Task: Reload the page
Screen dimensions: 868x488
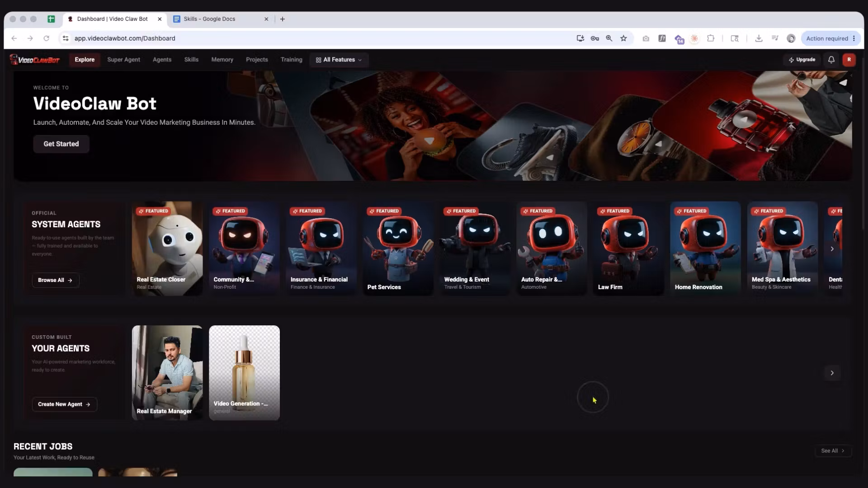Action: point(46,38)
